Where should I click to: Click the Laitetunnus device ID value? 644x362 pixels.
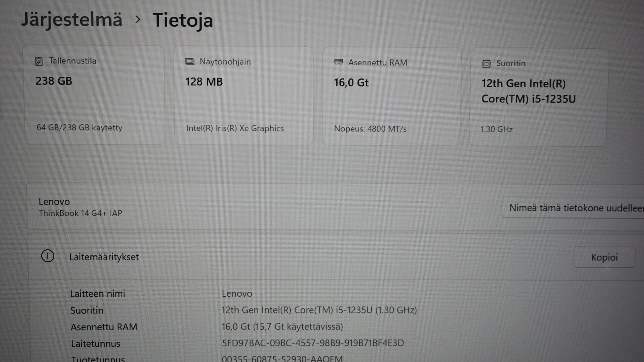pos(313,343)
